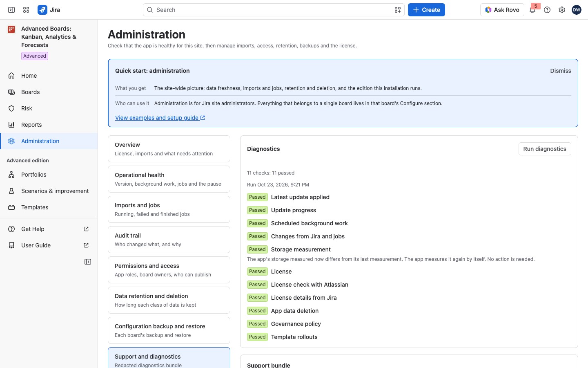Image resolution: width=588 pixels, height=368 pixels.
Task: Click the 'Template rollouts' check row
Action: [409, 337]
